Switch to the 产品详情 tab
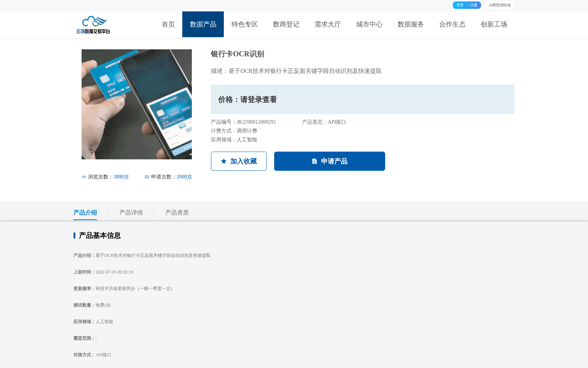 [x=131, y=213]
